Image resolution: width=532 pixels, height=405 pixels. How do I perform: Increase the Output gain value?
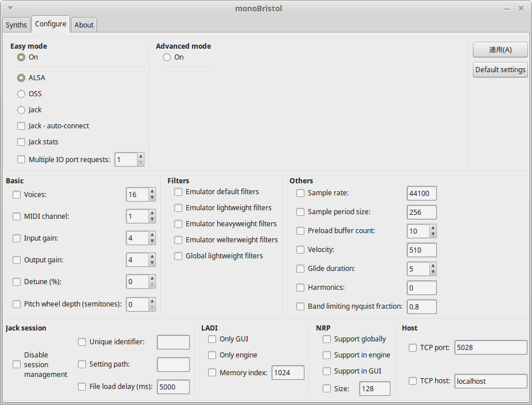(152, 257)
